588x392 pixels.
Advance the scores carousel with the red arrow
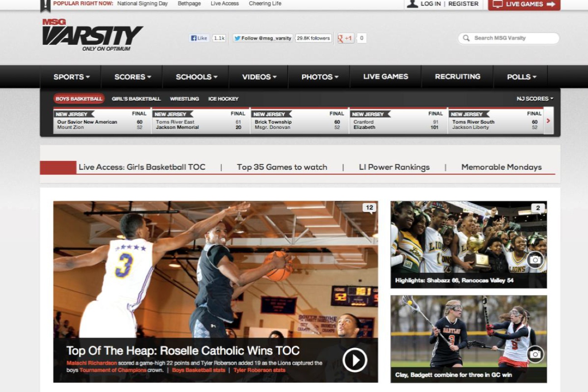(549, 121)
